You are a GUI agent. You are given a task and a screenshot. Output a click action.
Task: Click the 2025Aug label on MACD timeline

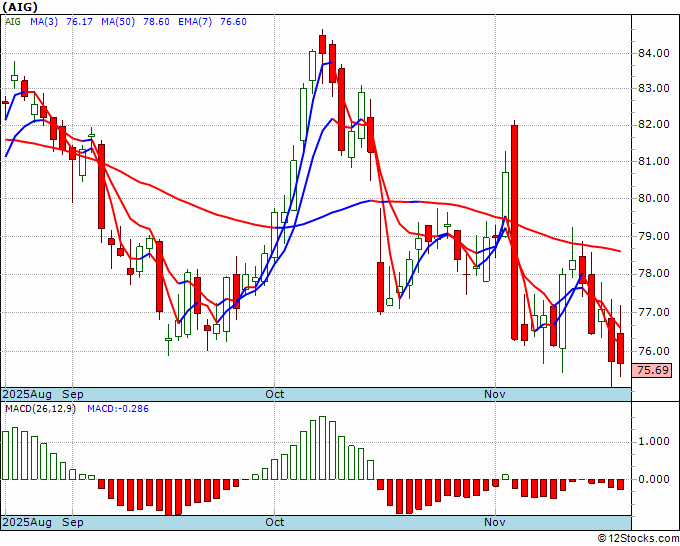pyautogui.click(x=27, y=522)
